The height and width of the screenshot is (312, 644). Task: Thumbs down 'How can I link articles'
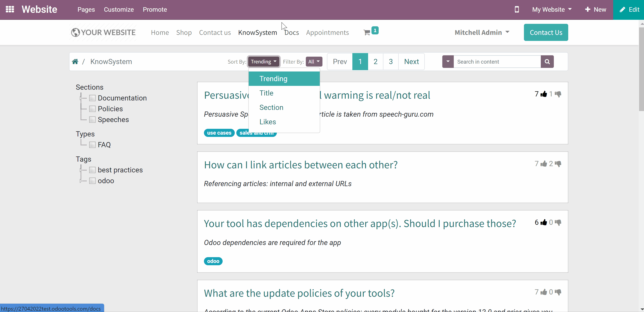pos(558,164)
